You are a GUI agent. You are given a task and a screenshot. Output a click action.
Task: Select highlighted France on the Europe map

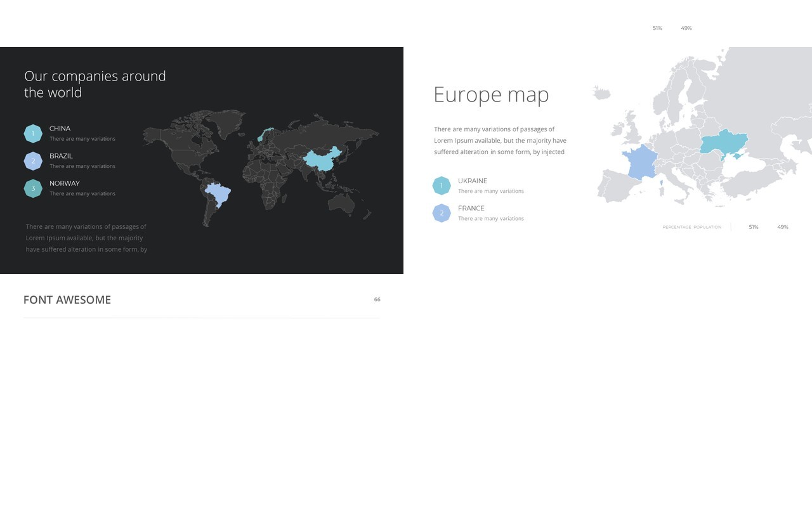[639, 162]
